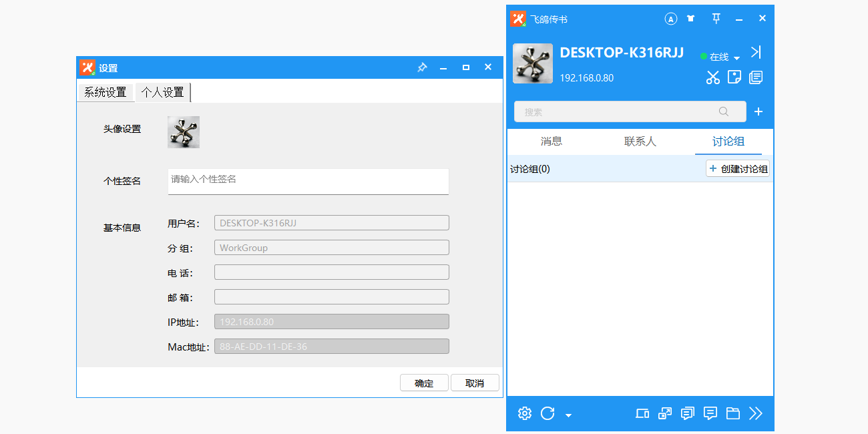Viewport: 868px width, 434px height.
Task: Toggle the pin in settings dialog title bar
Action: click(x=422, y=67)
